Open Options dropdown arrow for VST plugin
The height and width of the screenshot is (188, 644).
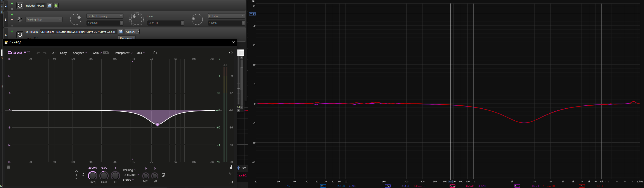tap(138, 32)
